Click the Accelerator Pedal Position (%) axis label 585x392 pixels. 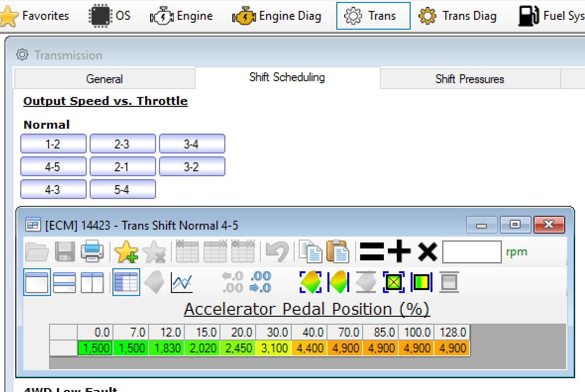tap(307, 309)
